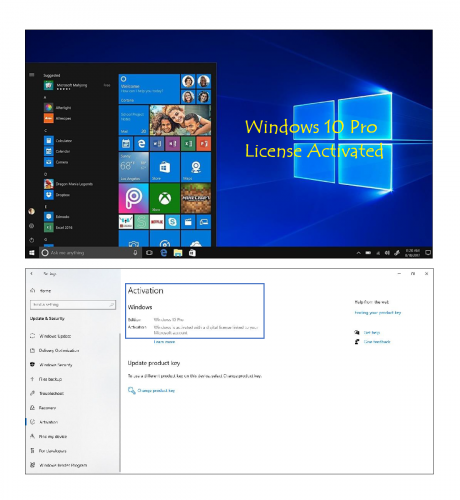The height and width of the screenshot is (500, 460).
Task: Open Calculator from the app list
Action: pyautogui.click(x=58, y=141)
